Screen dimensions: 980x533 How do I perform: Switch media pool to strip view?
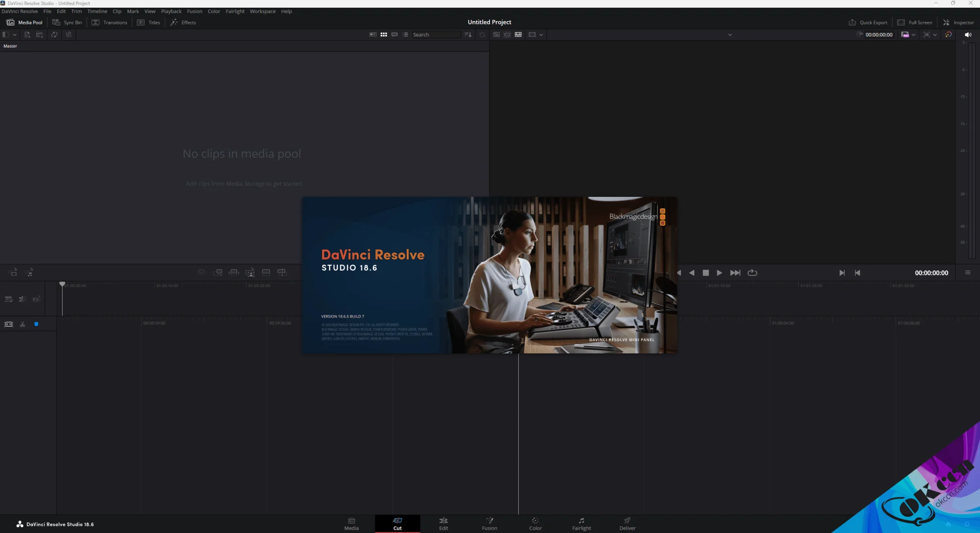pyautogui.click(x=394, y=34)
